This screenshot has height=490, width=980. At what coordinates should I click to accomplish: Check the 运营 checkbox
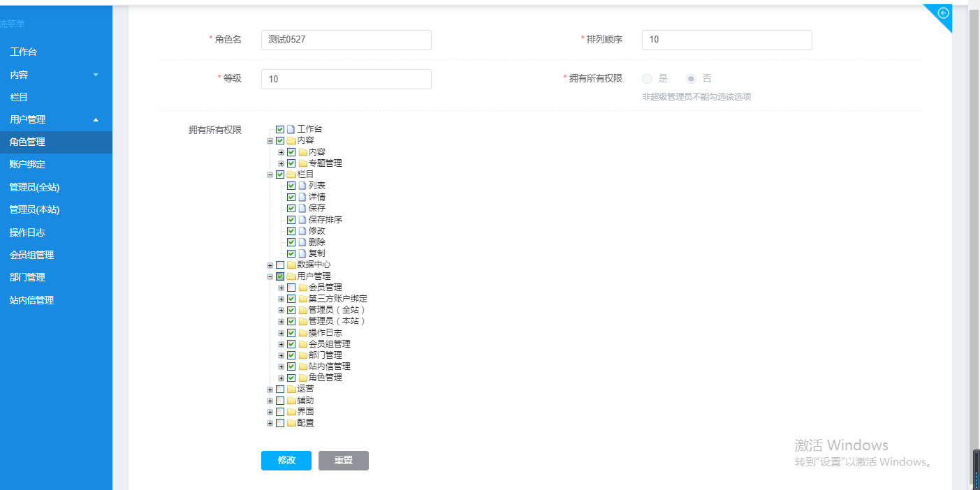coord(280,389)
